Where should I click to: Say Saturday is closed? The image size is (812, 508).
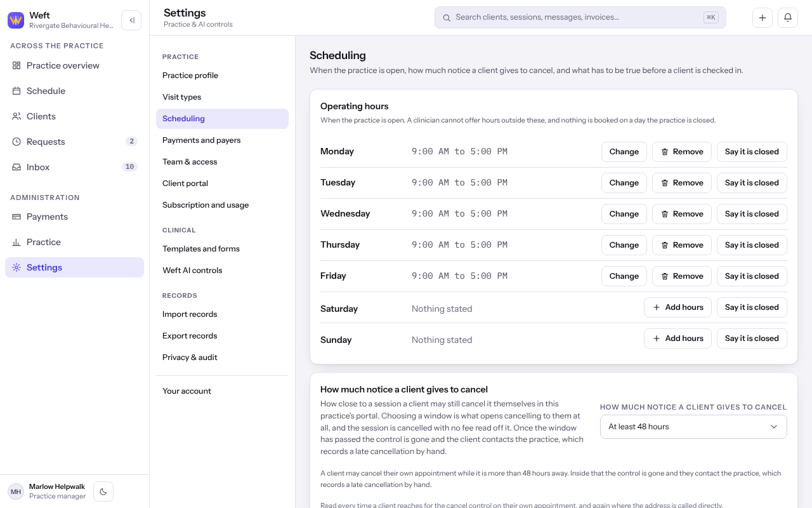(x=752, y=307)
